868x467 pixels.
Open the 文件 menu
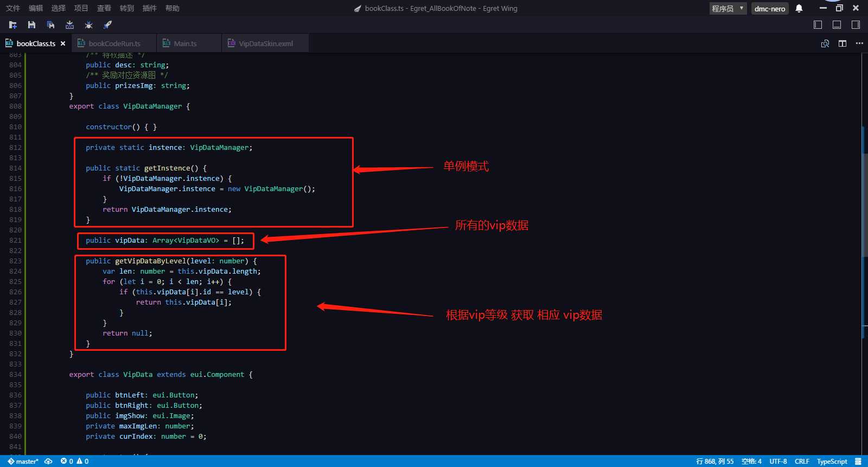(x=13, y=8)
